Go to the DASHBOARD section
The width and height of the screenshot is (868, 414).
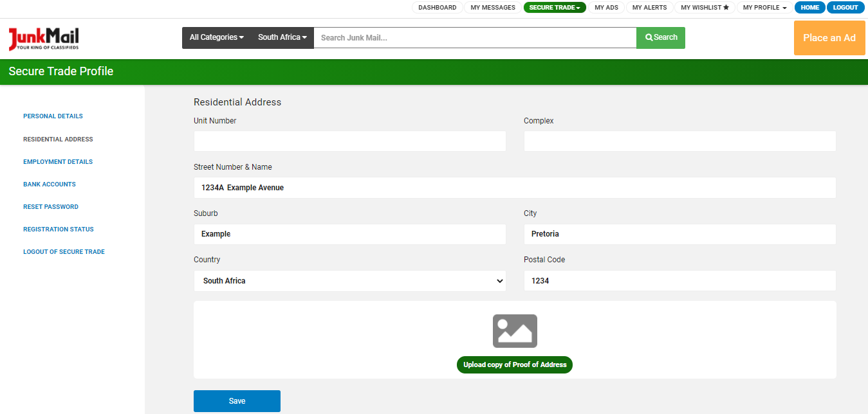(437, 7)
